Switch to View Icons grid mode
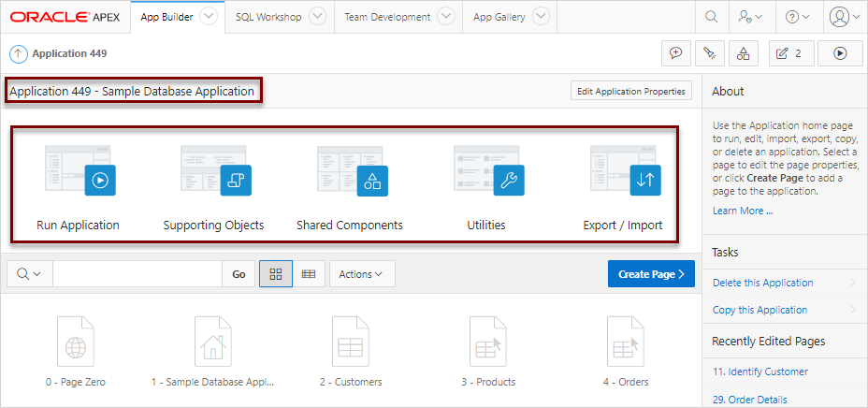The image size is (868, 408). (276, 274)
